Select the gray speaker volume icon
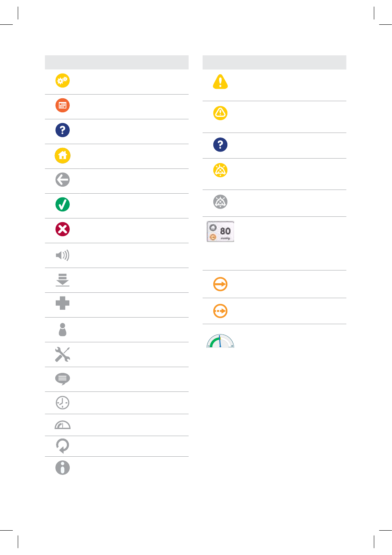The image size is (392, 555). click(63, 255)
